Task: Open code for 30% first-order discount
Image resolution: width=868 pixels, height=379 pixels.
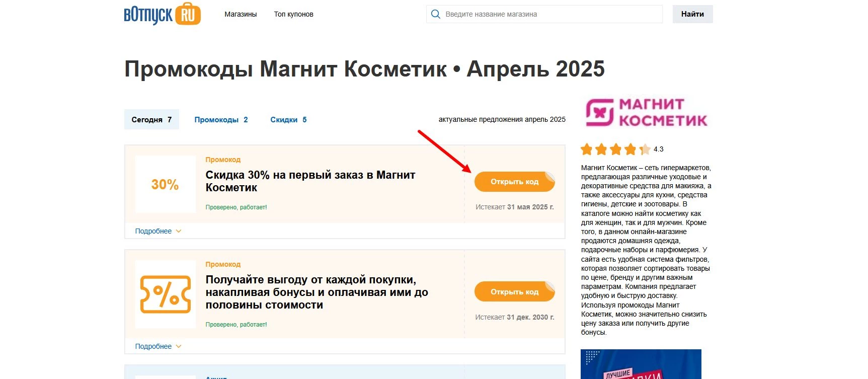Action: point(514,182)
